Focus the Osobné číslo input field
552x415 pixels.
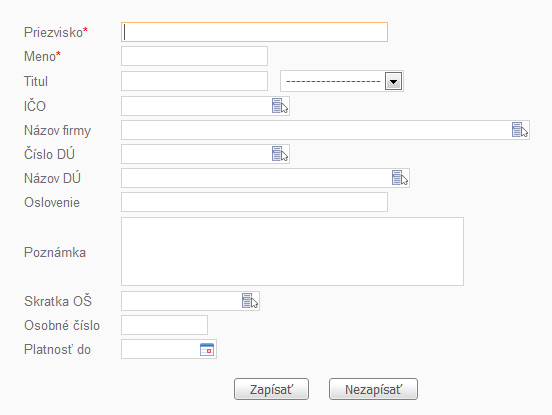click(164, 325)
